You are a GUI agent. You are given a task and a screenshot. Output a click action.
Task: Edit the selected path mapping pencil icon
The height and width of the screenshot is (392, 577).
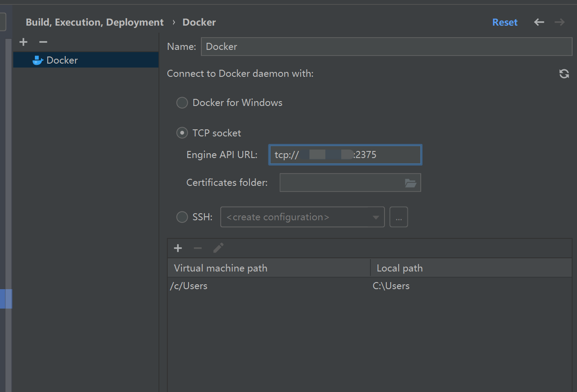point(218,248)
